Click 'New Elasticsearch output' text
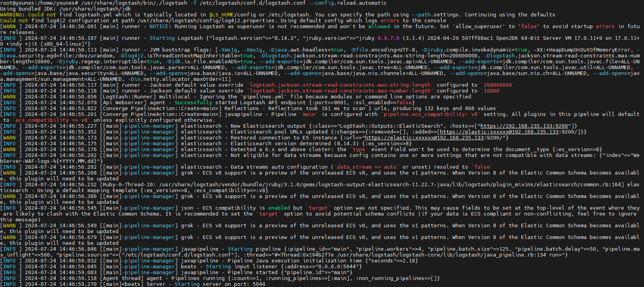This screenshot has height=287, width=644. point(268,126)
